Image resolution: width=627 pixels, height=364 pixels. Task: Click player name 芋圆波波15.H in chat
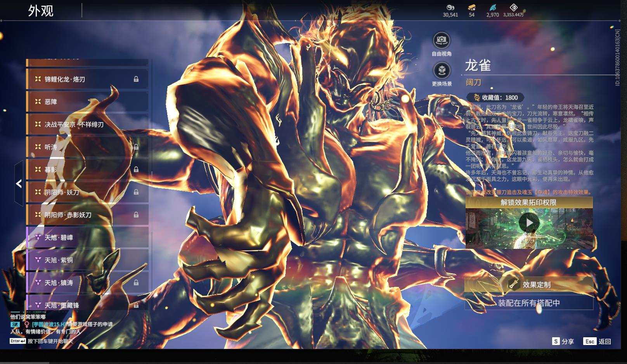(48, 324)
